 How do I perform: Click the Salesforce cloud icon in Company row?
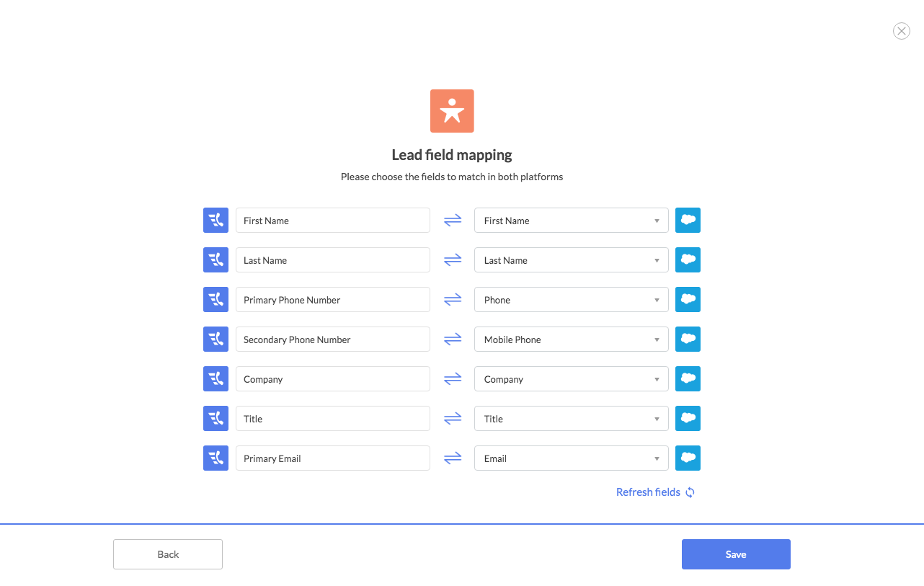[688, 379]
